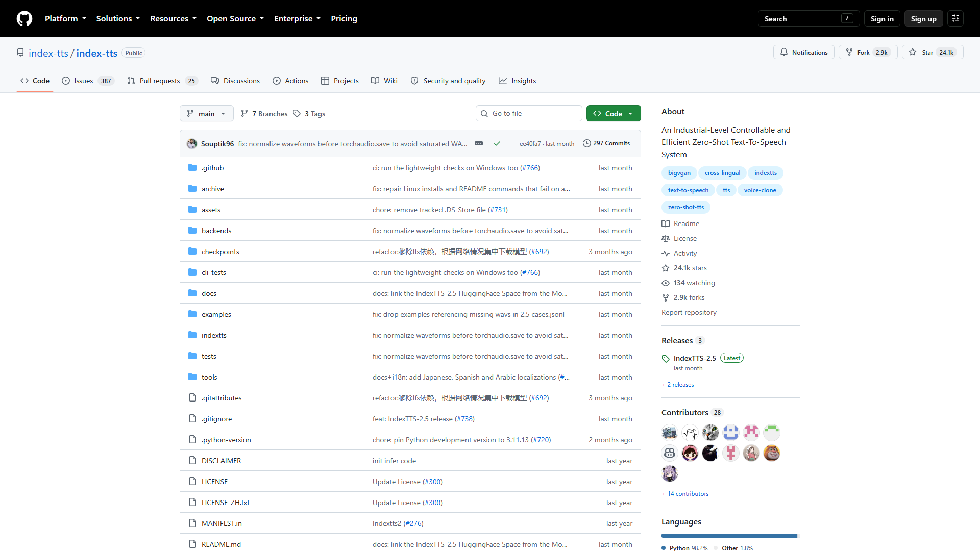
Task: Open IndexTTS-2.5 latest release
Action: pyautogui.click(x=695, y=358)
